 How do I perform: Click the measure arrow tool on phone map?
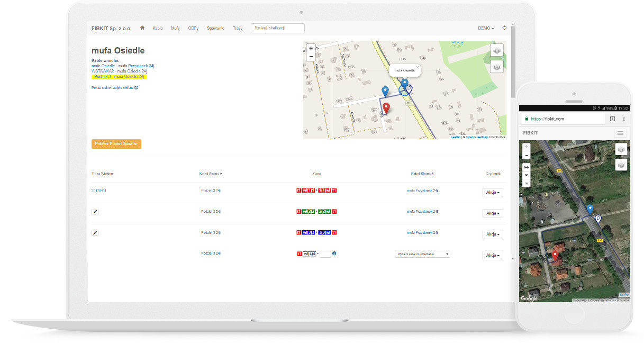526,167
